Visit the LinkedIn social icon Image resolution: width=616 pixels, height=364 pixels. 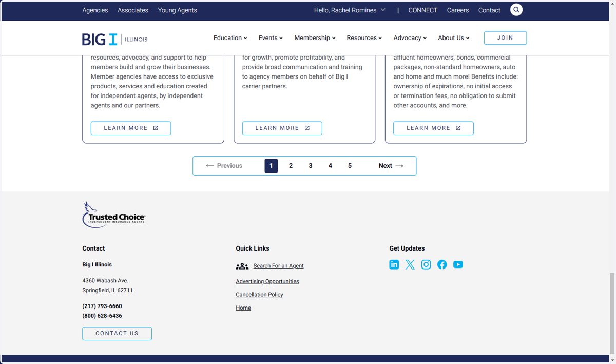[x=394, y=264]
